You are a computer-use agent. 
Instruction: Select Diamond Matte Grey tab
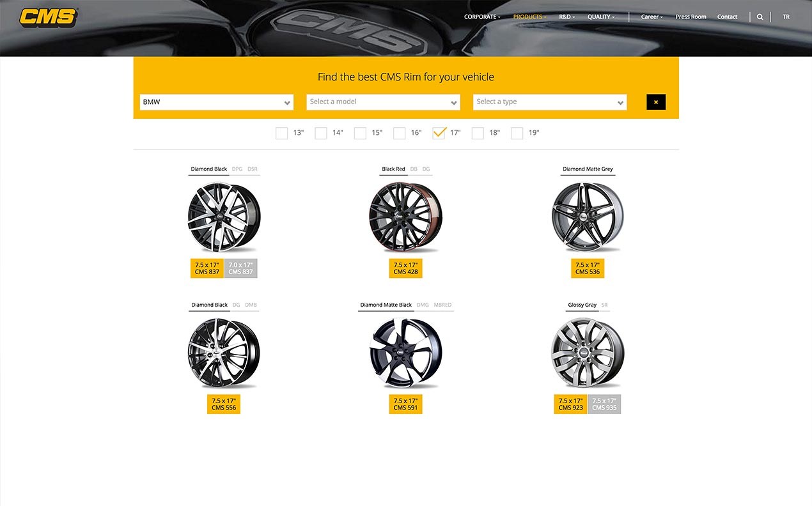588,169
